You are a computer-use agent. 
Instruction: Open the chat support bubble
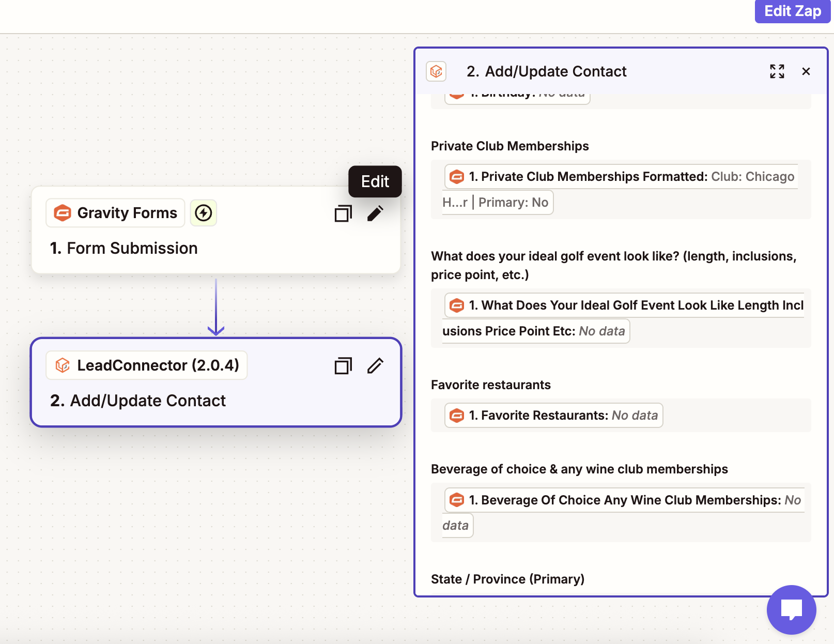coord(792,609)
